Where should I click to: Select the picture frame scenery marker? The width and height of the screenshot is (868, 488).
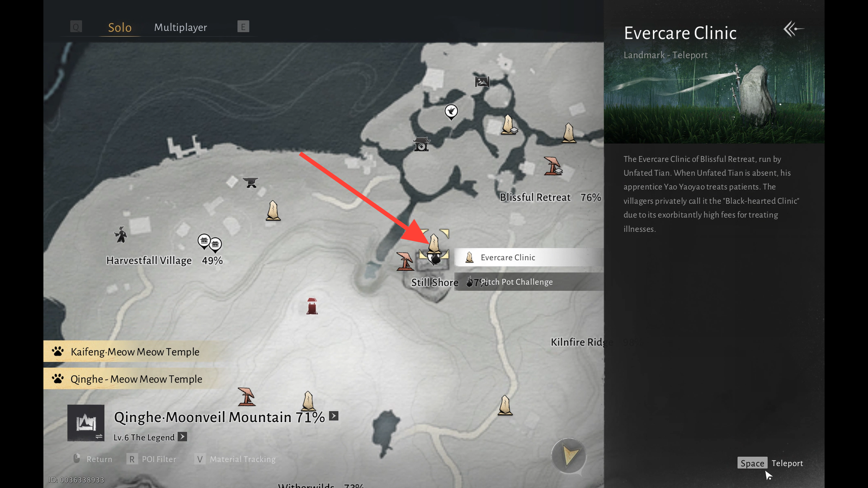[x=482, y=81]
